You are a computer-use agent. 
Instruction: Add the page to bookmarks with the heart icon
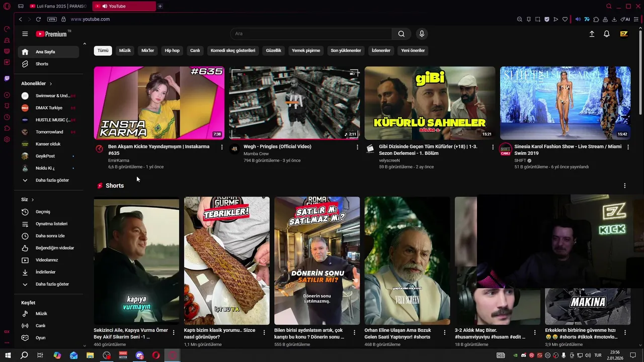pyautogui.click(x=565, y=19)
